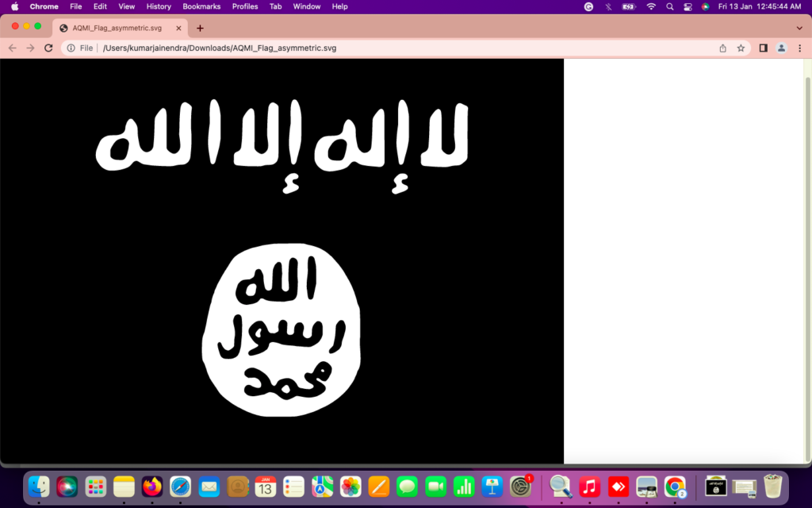The width and height of the screenshot is (812, 508).
Task: Launch Firefox from the Dock
Action: pos(152,486)
